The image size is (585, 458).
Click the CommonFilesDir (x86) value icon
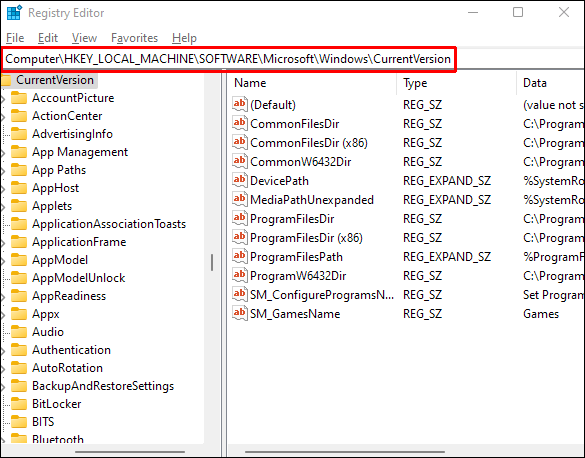(x=240, y=142)
